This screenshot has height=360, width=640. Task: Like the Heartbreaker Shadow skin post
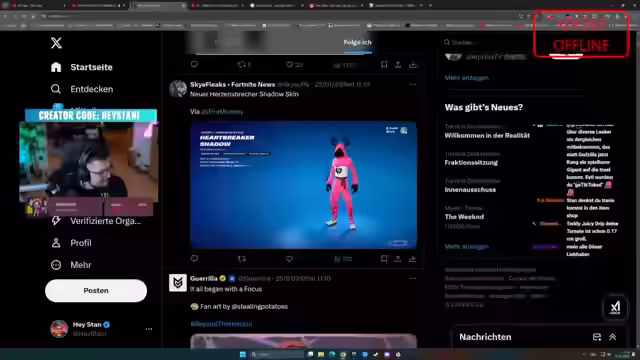click(289, 259)
